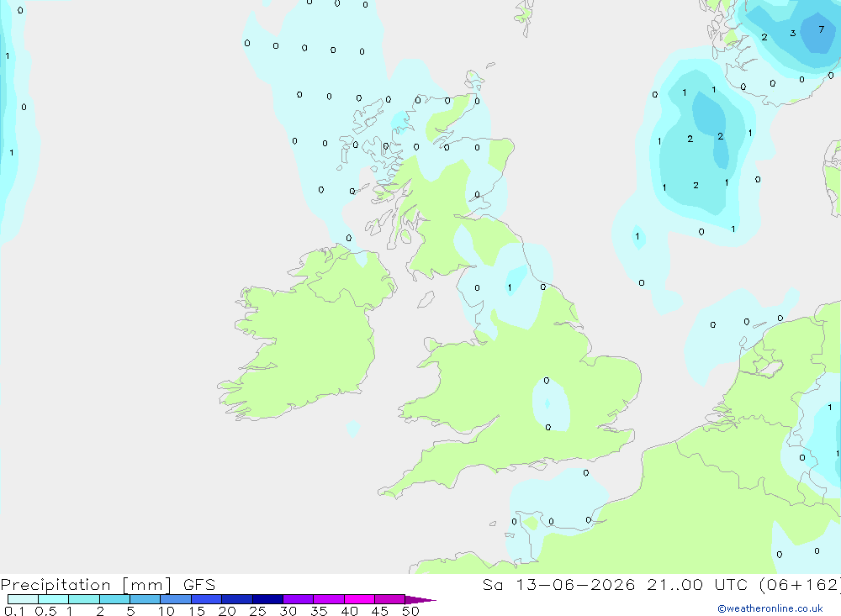Image resolution: width=841 pixels, height=616 pixels.
Task: Click the legend arrow tip beyond 50
Action: pos(421,600)
